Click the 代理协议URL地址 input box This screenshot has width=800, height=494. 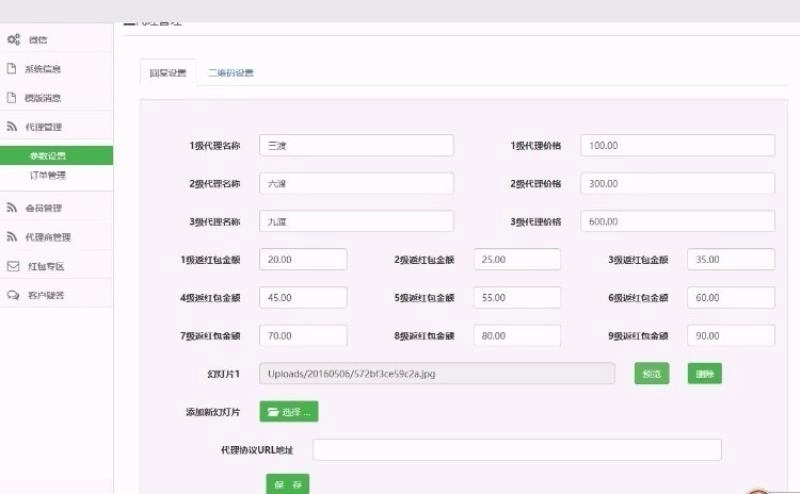pyautogui.click(x=517, y=450)
